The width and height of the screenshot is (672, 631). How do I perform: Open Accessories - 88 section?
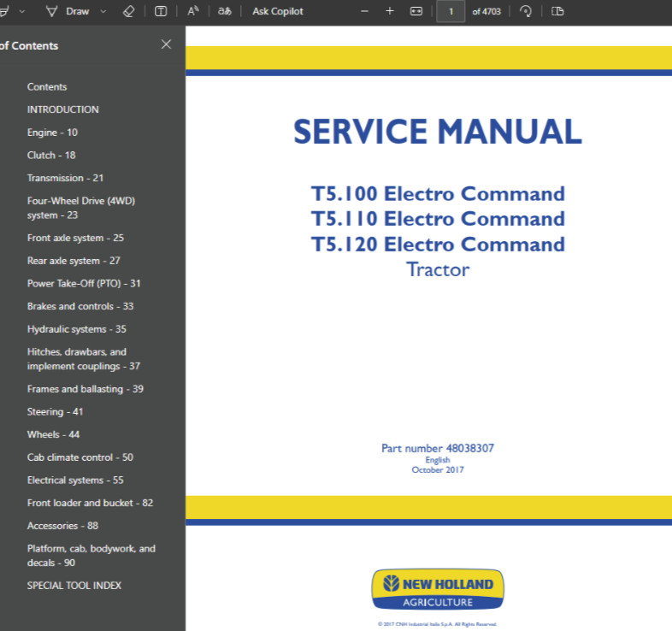click(62, 526)
